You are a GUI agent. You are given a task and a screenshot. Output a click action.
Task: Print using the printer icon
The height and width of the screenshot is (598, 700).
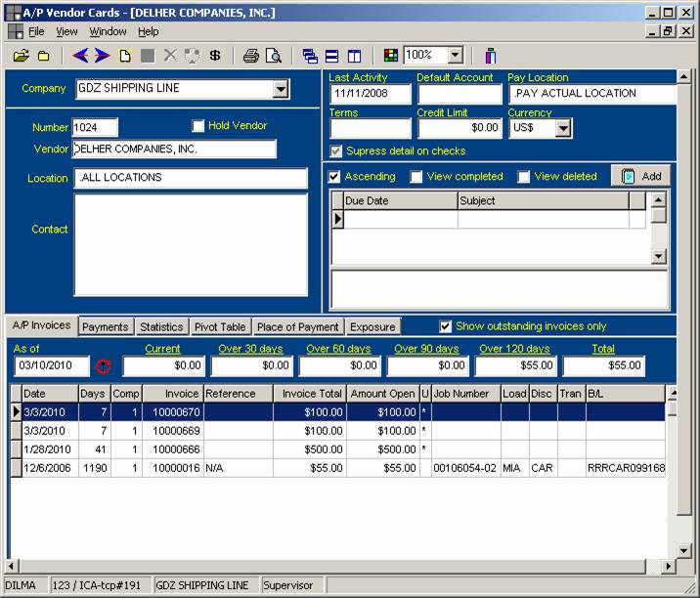point(251,56)
